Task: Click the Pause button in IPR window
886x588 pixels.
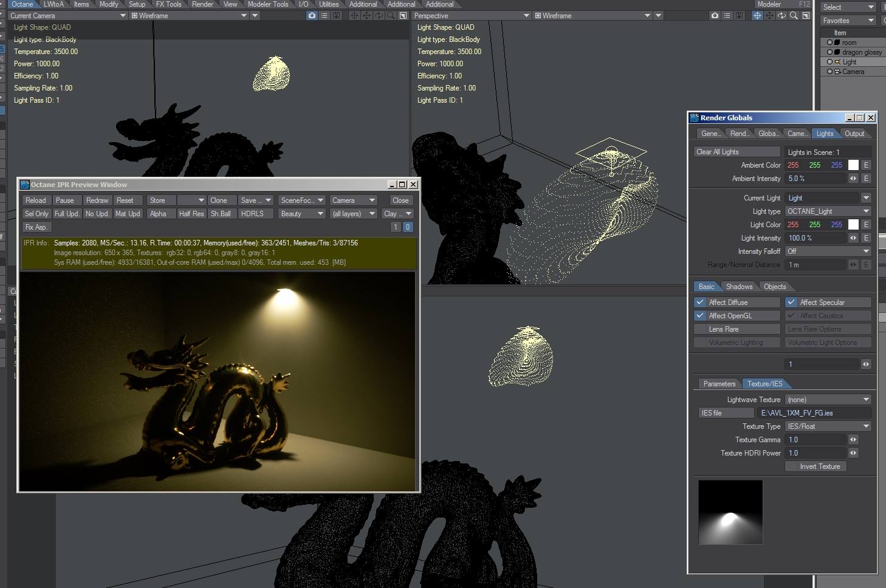Action: 65,200
